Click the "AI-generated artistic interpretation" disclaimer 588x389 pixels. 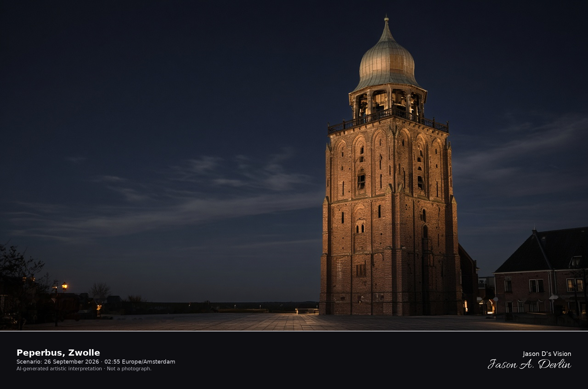coord(59,368)
